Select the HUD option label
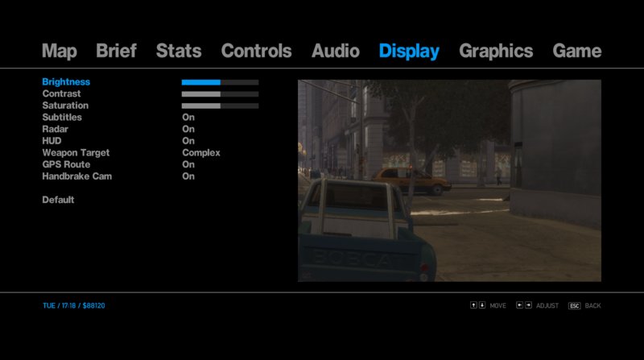The image size is (644, 360). [52, 141]
